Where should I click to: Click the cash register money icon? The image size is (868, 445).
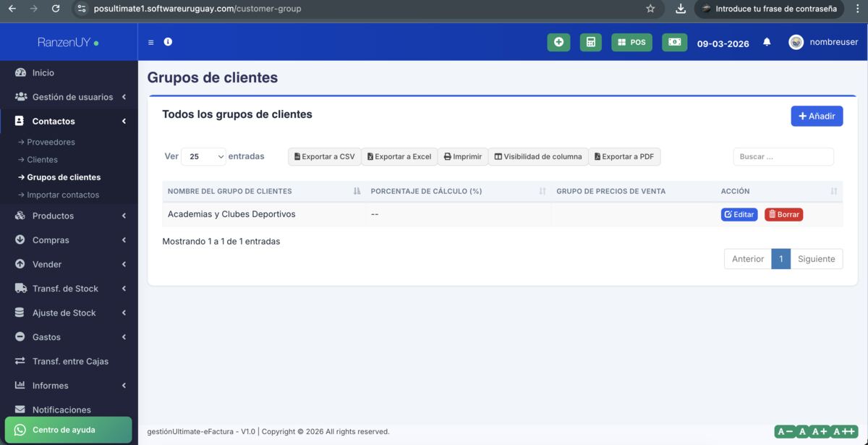[x=674, y=41]
